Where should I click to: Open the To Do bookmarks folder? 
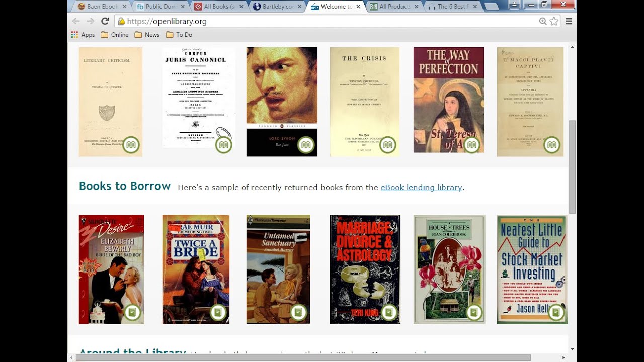pyautogui.click(x=179, y=35)
